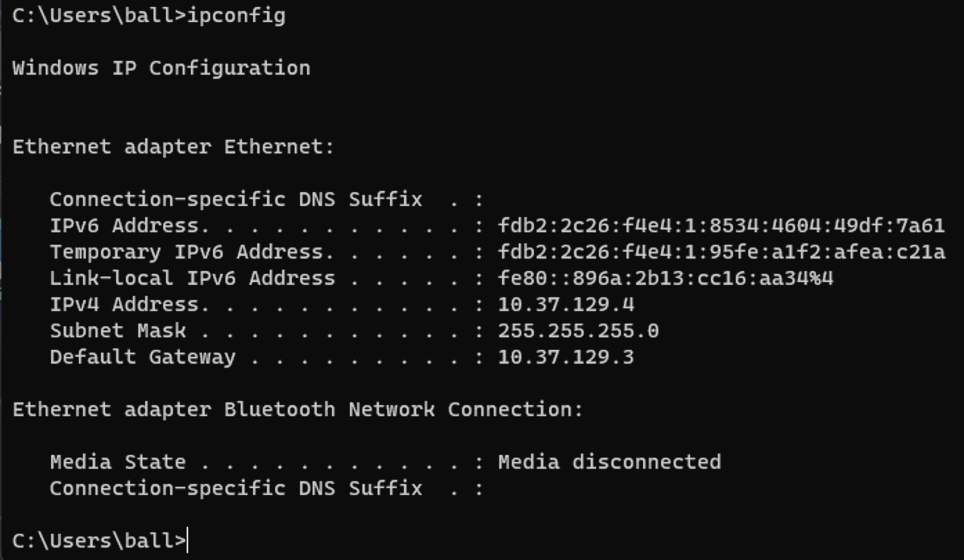Click the DNS Suffix label above IPv6 Address
This screenshot has width=964, height=560.
click(x=235, y=200)
